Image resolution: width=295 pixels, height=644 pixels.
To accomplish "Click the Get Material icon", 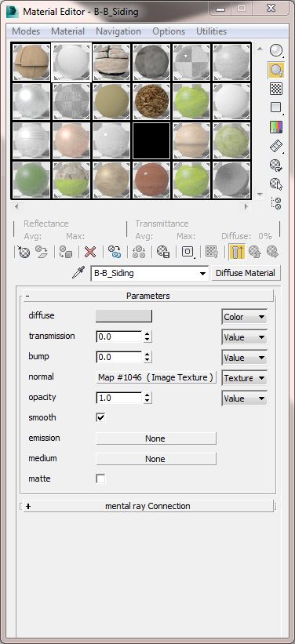I will click(24, 252).
